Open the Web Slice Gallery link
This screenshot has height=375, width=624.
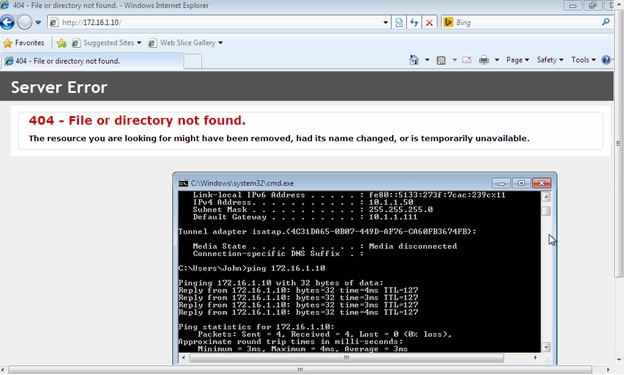coord(185,43)
